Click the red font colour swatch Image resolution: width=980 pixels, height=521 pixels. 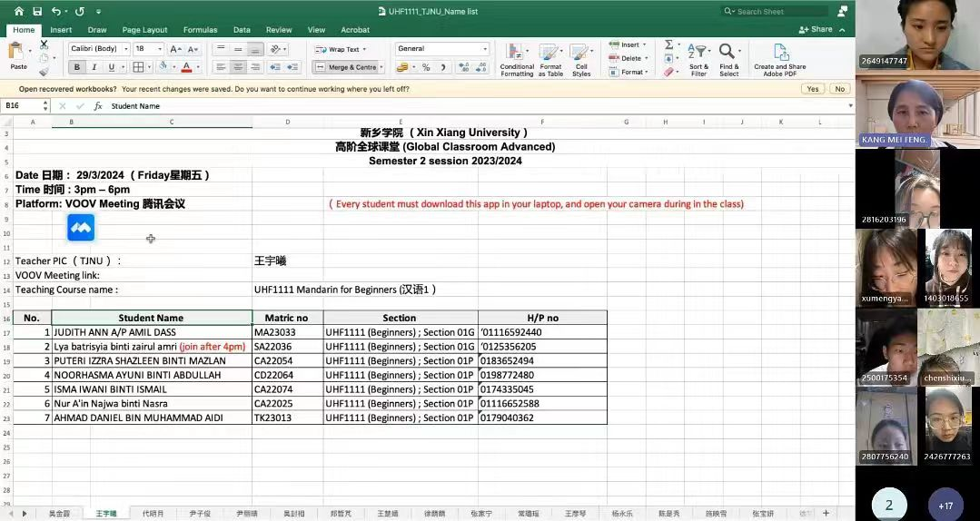tap(186, 67)
